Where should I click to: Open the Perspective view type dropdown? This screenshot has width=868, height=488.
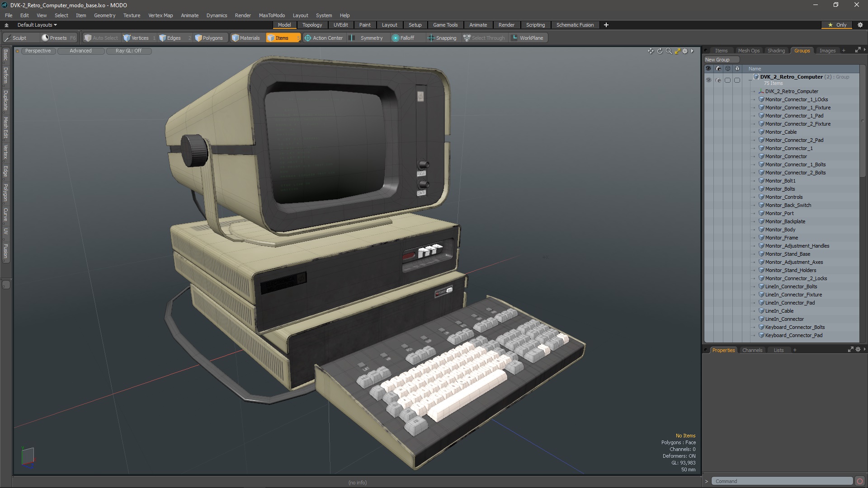pyautogui.click(x=38, y=51)
